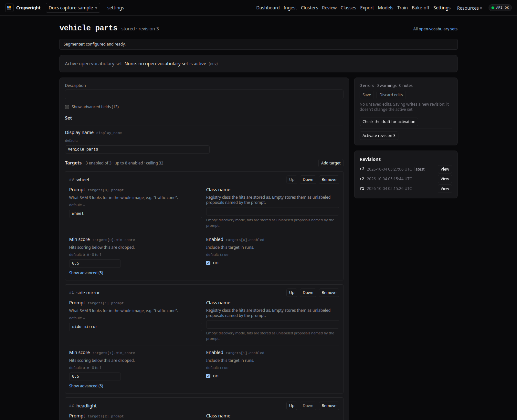Open the Bake-off page

click(x=421, y=8)
